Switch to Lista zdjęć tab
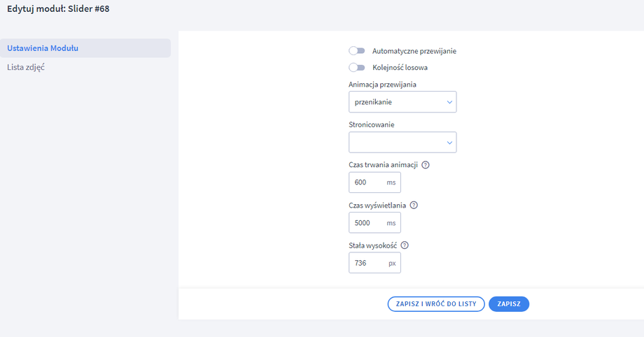Screen dimensions: 644x337 (x=26, y=68)
